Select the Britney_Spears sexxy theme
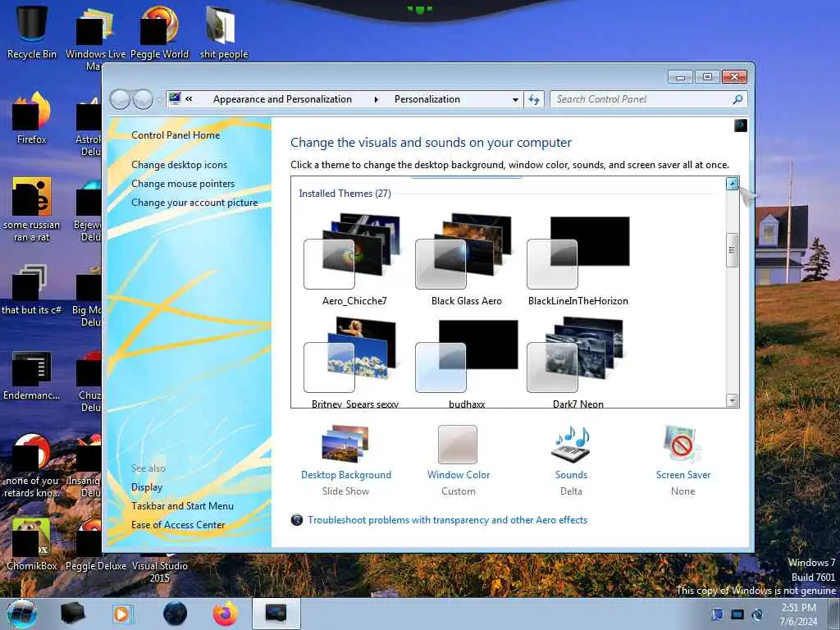This screenshot has width=840, height=630. (354, 362)
